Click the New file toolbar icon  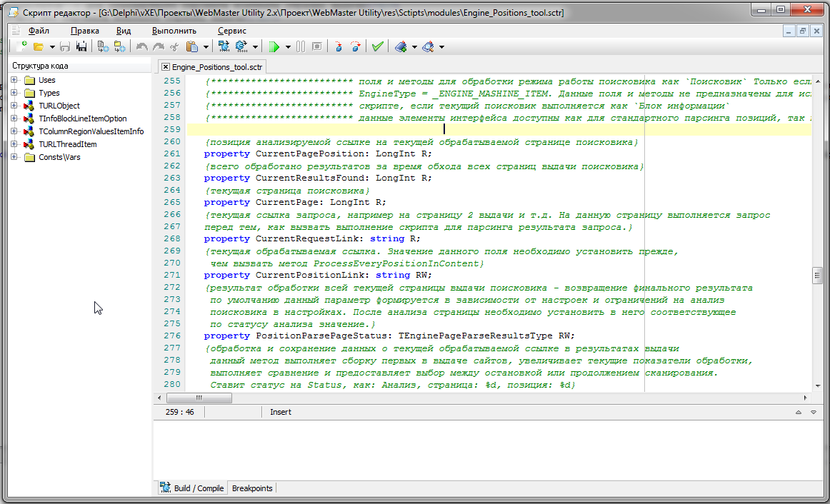pos(21,46)
